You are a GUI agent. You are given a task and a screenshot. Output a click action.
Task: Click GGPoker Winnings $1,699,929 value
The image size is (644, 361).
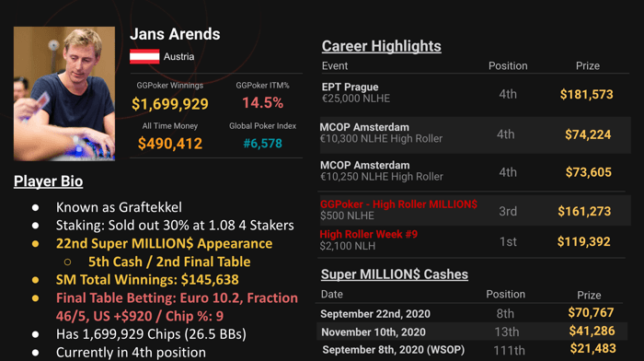[x=170, y=104]
